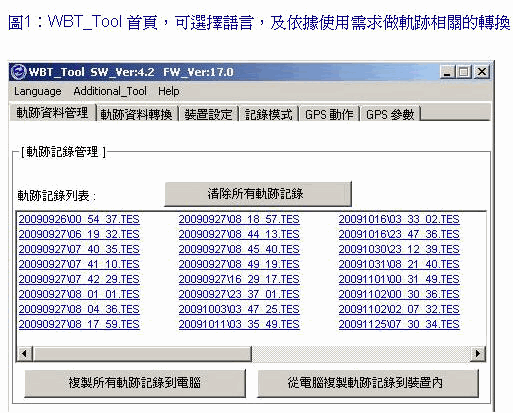Select track record 20091003\03_47_25.TES
Image resolution: width=513 pixels, height=413 pixels.
click(239, 309)
